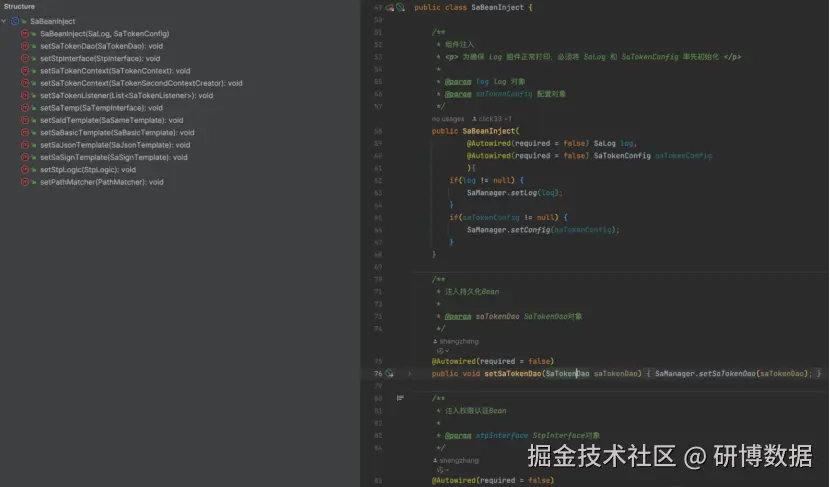Screen dimensions: 830x487
Task: Click 'shengzhang' author hint above line 75
Action: (x=456, y=341)
